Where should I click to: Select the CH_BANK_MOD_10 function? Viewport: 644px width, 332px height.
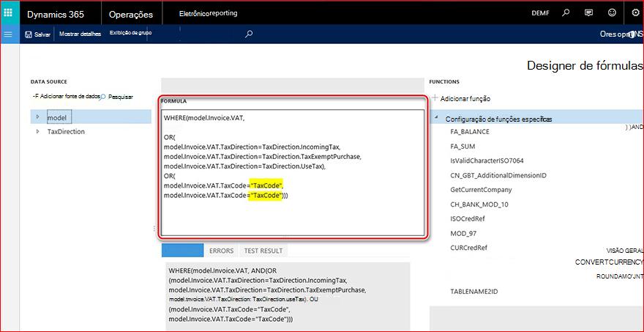pyautogui.click(x=479, y=204)
